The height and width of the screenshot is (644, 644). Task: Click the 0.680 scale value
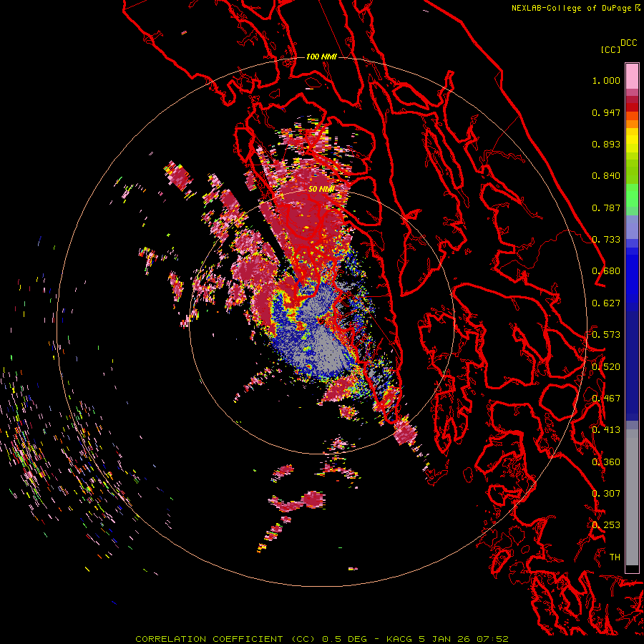point(606,271)
